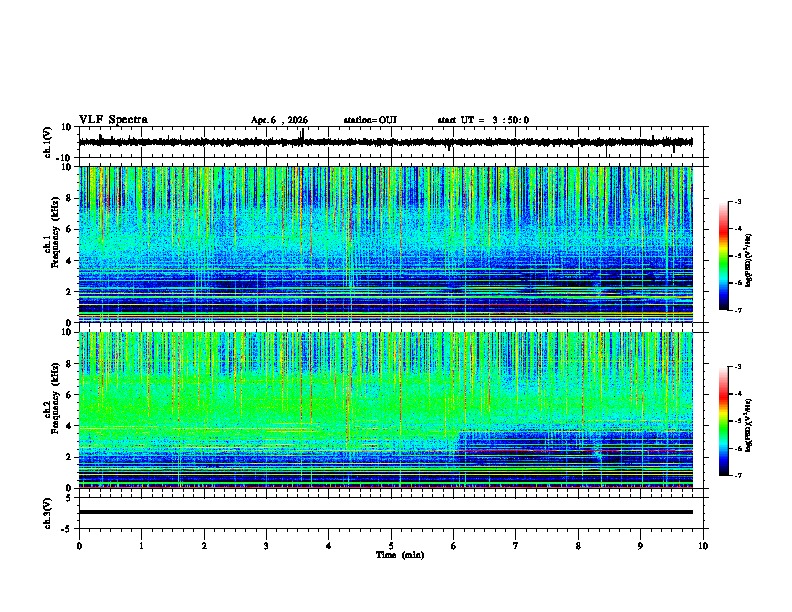Click time axis tick label "8"
The height and width of the screenshot is (612, 792).
point(578,546)
